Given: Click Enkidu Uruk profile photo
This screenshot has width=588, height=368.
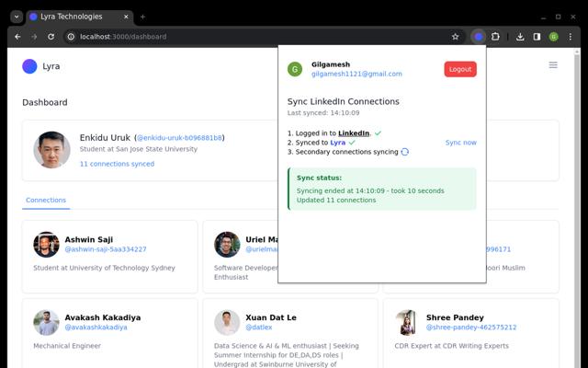Looking at the screenshot, I should [51, 150].
